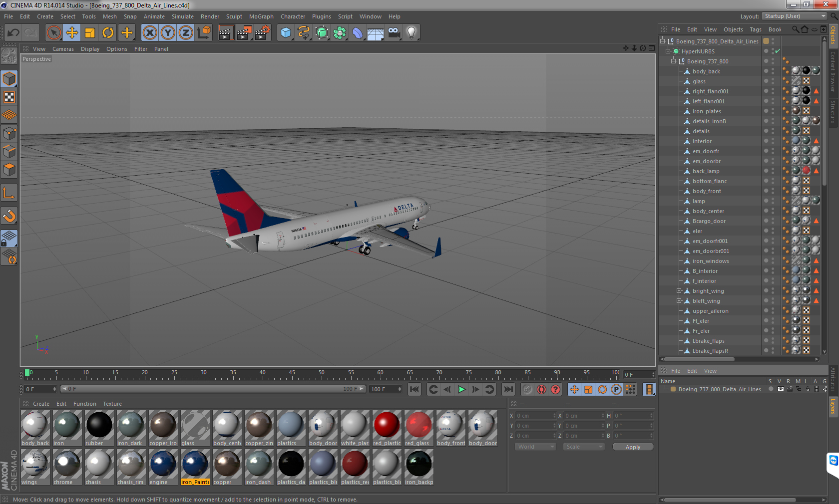
Task: Add a Light object
Action: click(412, 33)
